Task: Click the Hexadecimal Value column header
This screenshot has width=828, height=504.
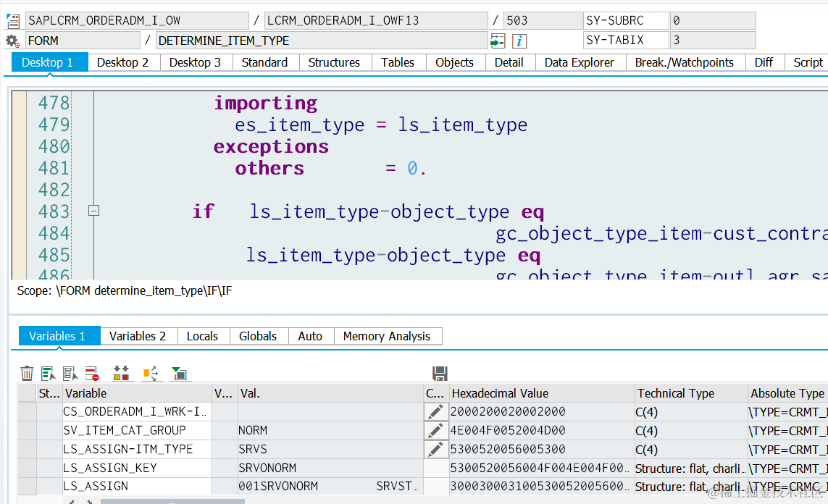Action: (542, 393)
